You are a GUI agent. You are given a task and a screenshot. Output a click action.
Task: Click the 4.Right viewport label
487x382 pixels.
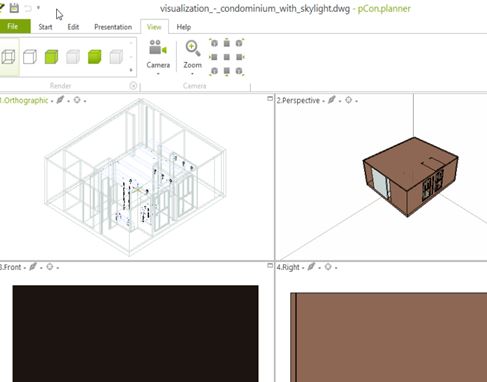tap(288, 267)
